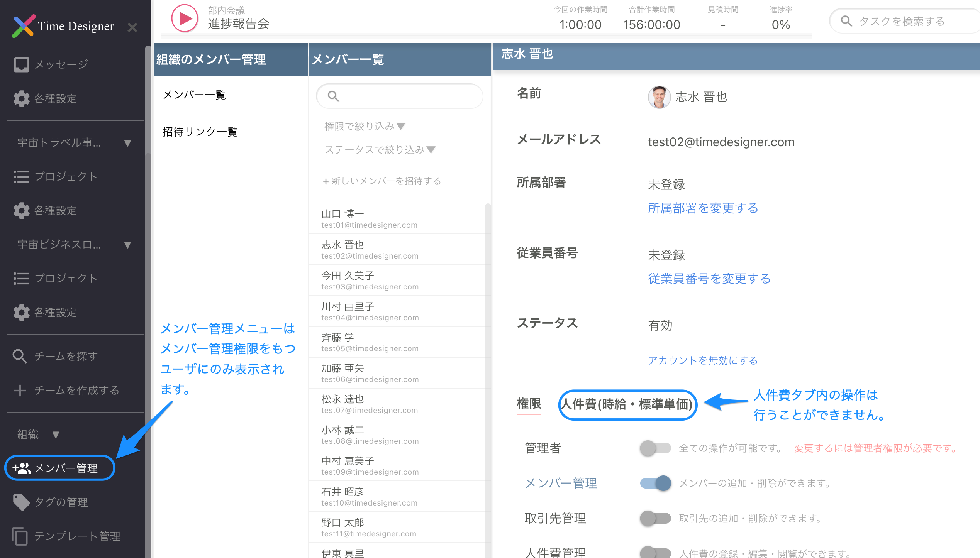This screenshot has height=558, width=980.
Task: Click the タグの管理 tag icon
Action: pyautogui.click(x=21, y=502)
